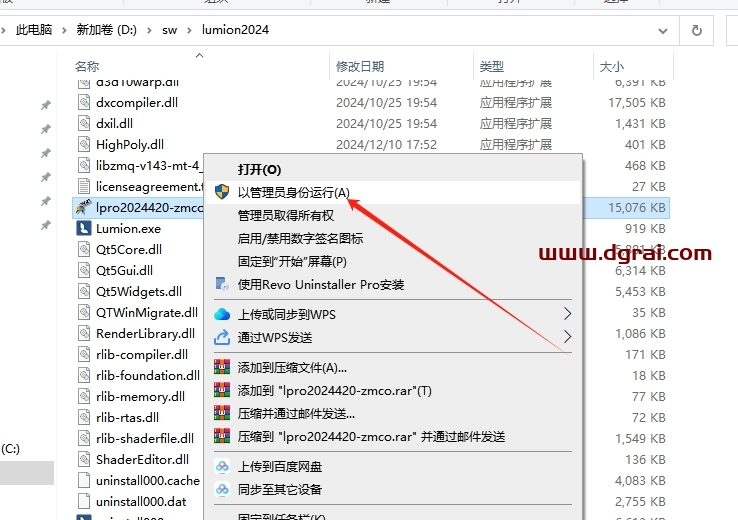Expand the chevron after 此电脑 breadcrumb

[64, 31]
